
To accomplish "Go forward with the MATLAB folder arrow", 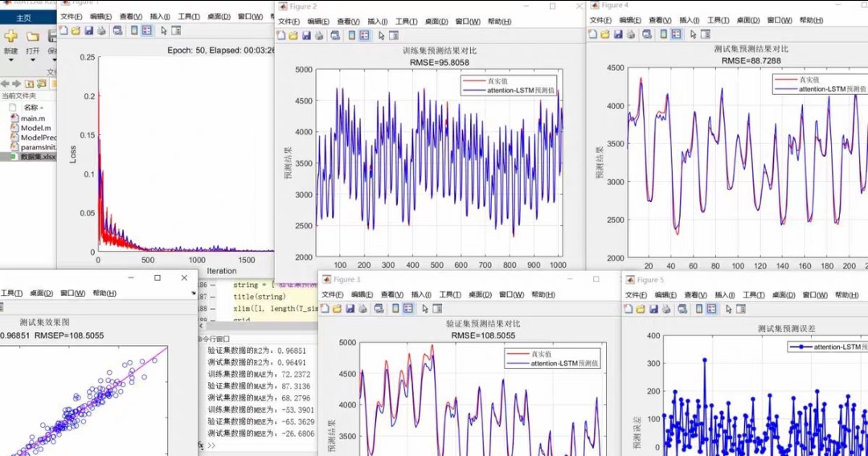I will tap(17, 84).
